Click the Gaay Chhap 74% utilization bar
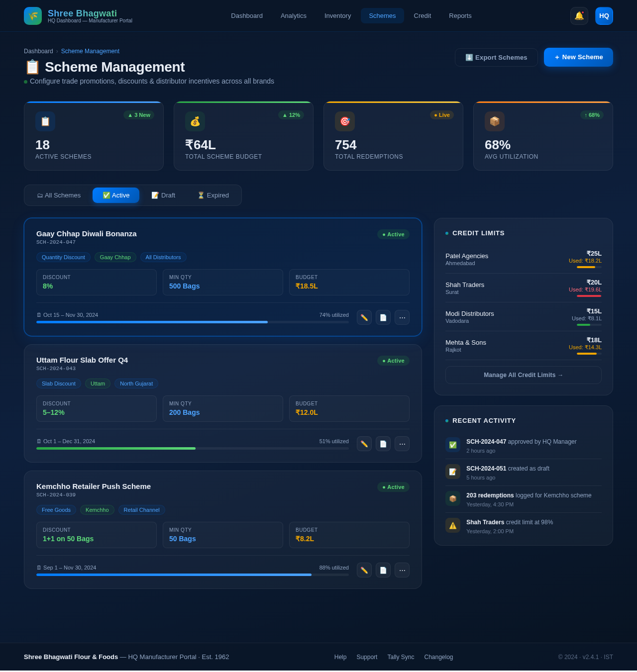This screenshot has width=637, height=672. click(x=192, y=322)
